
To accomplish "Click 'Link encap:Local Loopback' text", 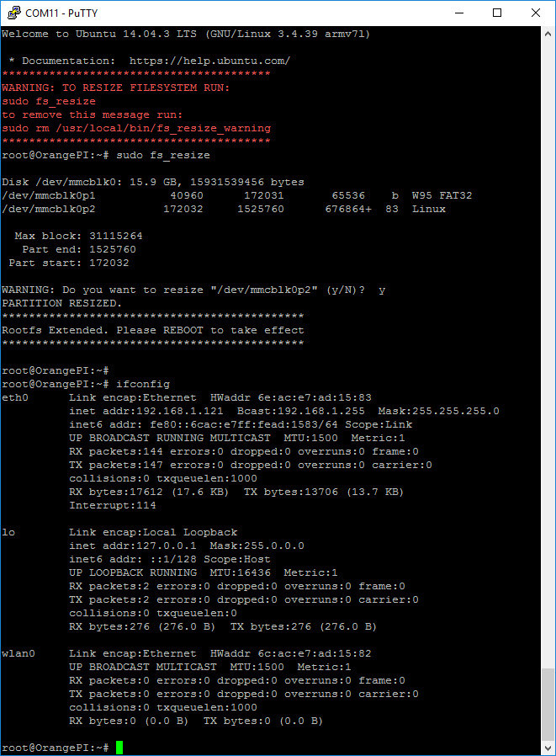I will tap(153, 532).
